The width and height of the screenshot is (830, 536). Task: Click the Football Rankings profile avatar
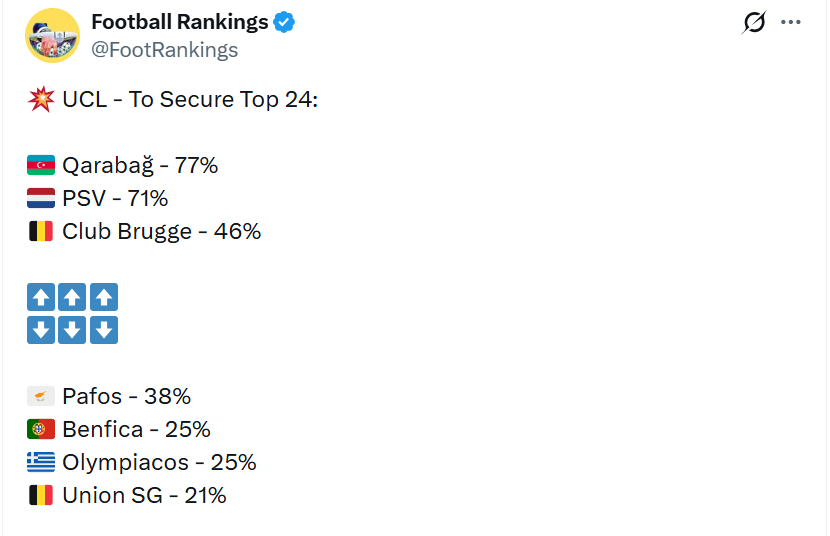click(x=52, y=36)
